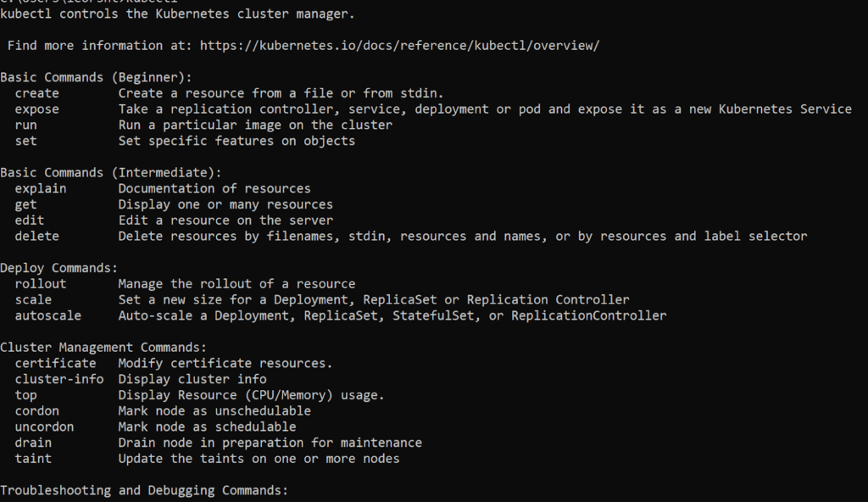Click the 'taint' command name
868x502 pixels.
33,459
